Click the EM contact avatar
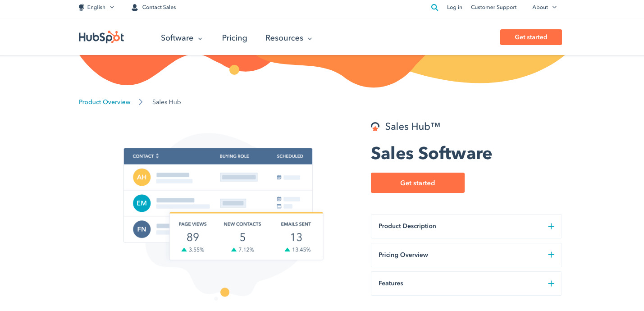The image size is (644, 311). coord(142,203)
